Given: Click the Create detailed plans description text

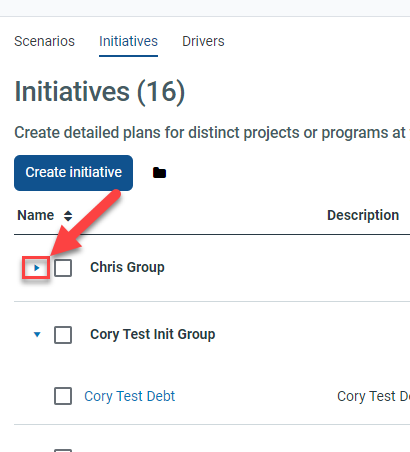Looking at the screenshot, I should [212, 133].
